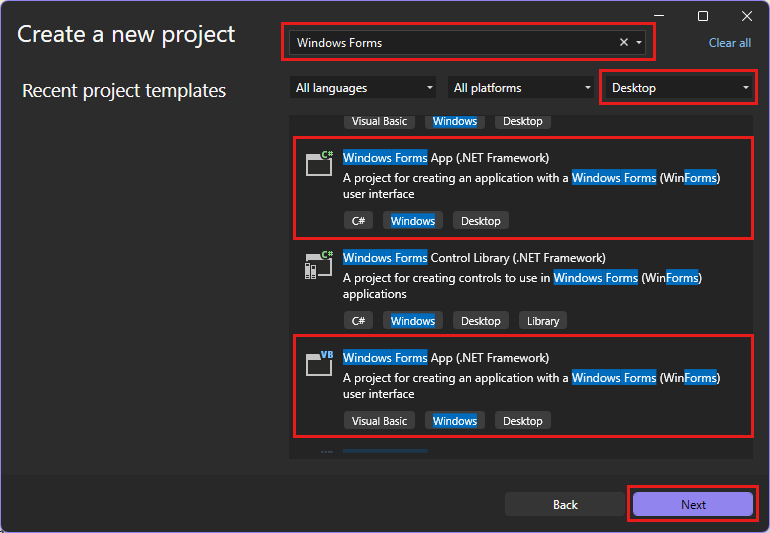Click the Library tag on Control Library
Viewport: 770px width, 533px height.
pyautogui.click(x=543, y=321)
